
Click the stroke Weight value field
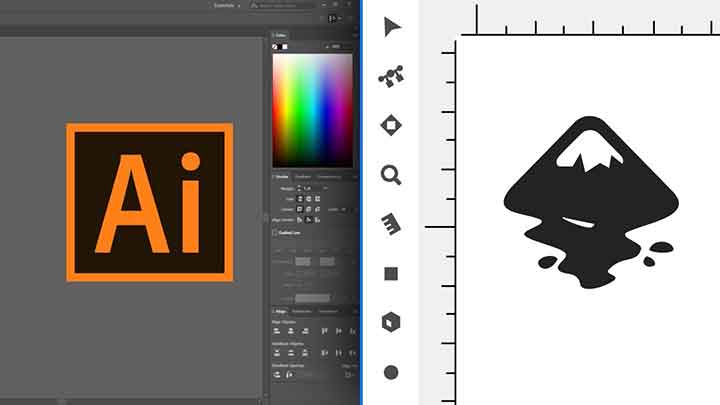(312, 188)
